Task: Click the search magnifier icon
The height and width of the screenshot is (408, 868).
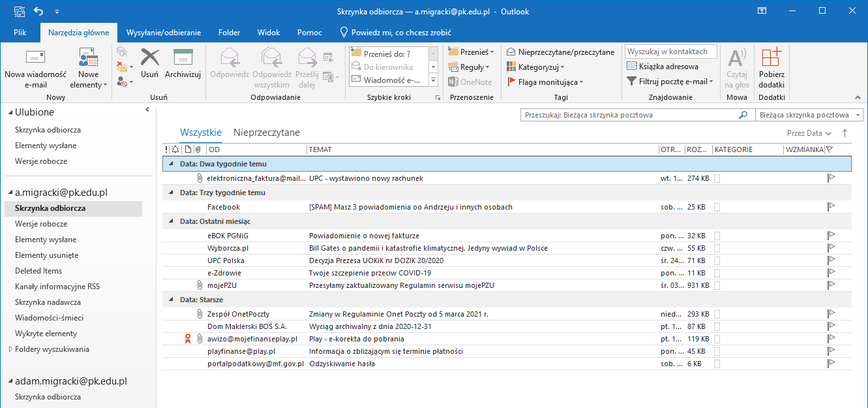Action: 743,115
